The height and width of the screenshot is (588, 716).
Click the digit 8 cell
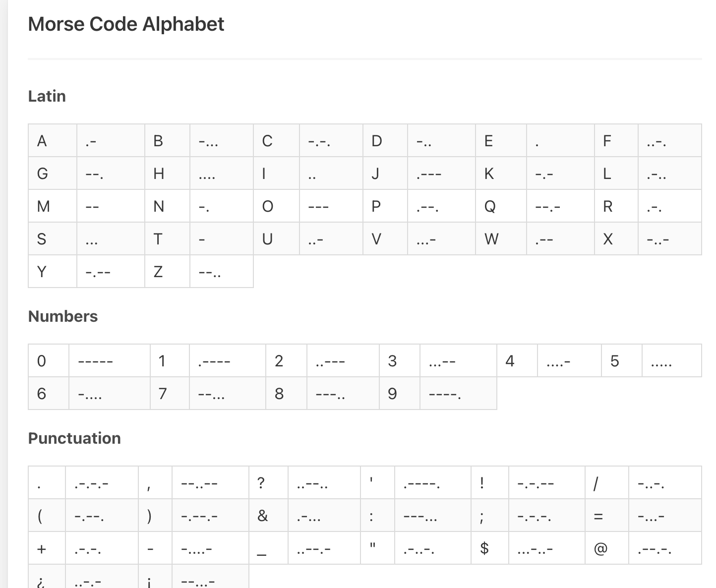coord(286,394)
